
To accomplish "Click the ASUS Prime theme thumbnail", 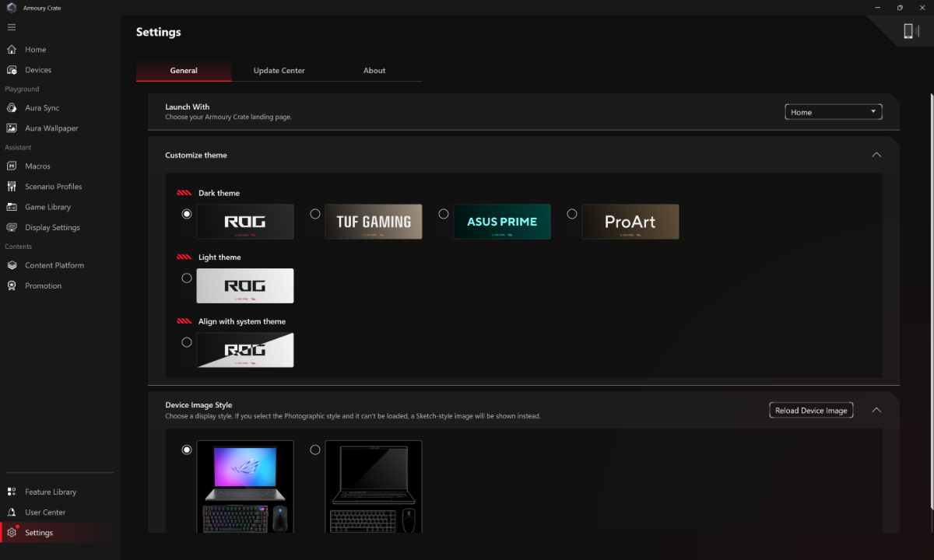I will (502, 222).
